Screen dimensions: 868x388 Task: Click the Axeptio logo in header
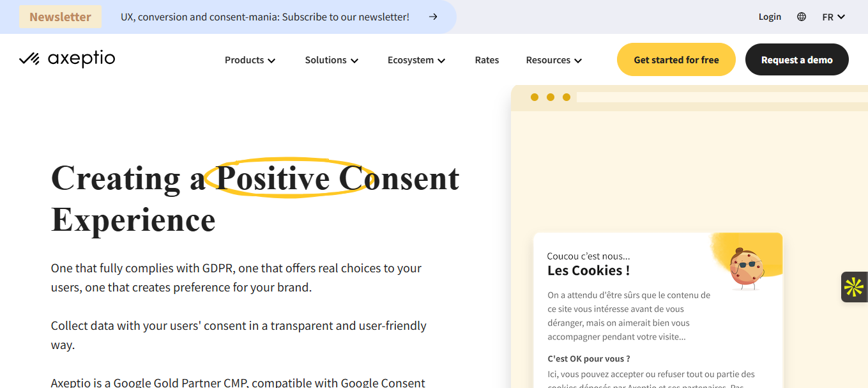click(67, 59)
